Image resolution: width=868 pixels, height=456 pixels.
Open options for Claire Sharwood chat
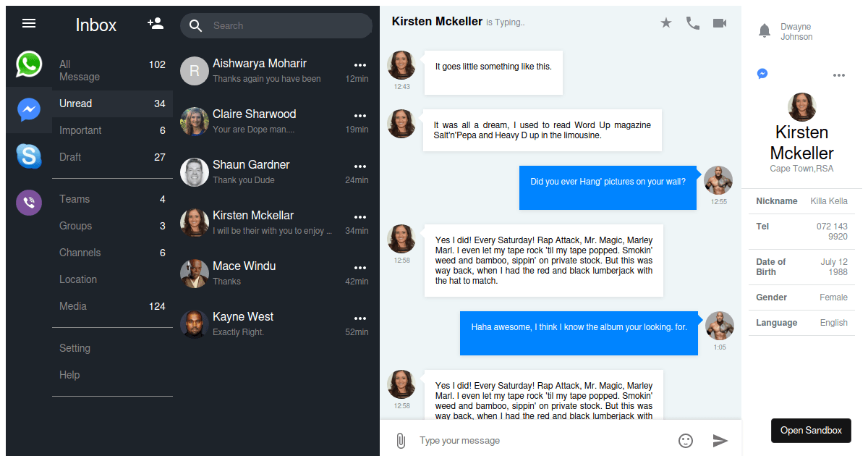[360, 116]
